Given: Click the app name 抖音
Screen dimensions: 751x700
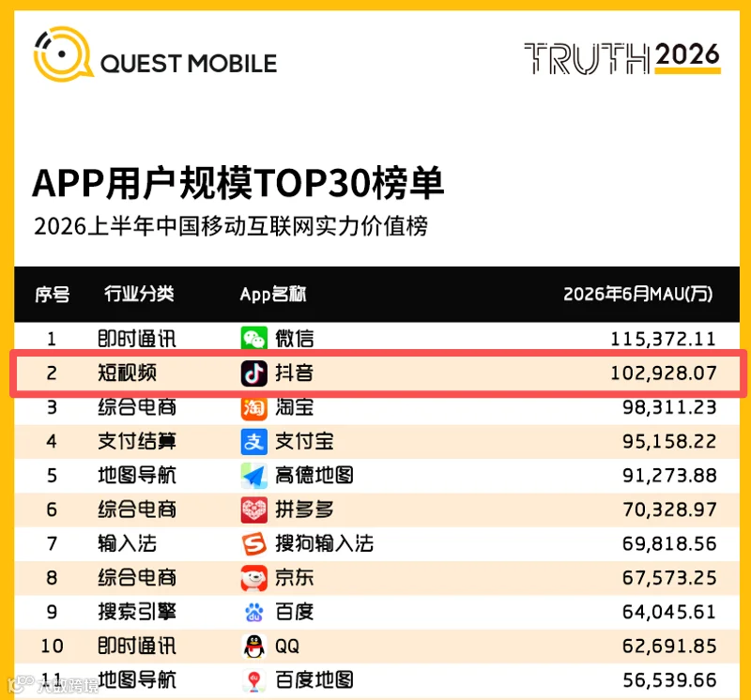Looking at the screenshot, I should (x=295, y=373).
